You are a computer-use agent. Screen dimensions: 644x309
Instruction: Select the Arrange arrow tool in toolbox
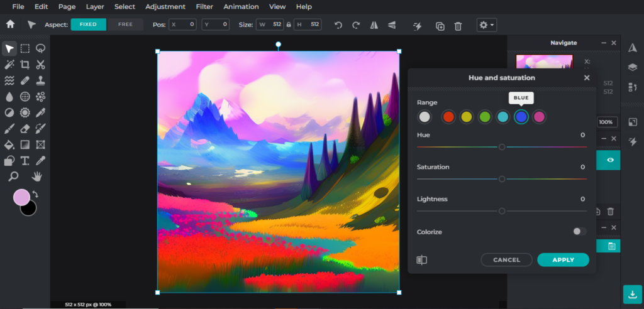(9, 49)
